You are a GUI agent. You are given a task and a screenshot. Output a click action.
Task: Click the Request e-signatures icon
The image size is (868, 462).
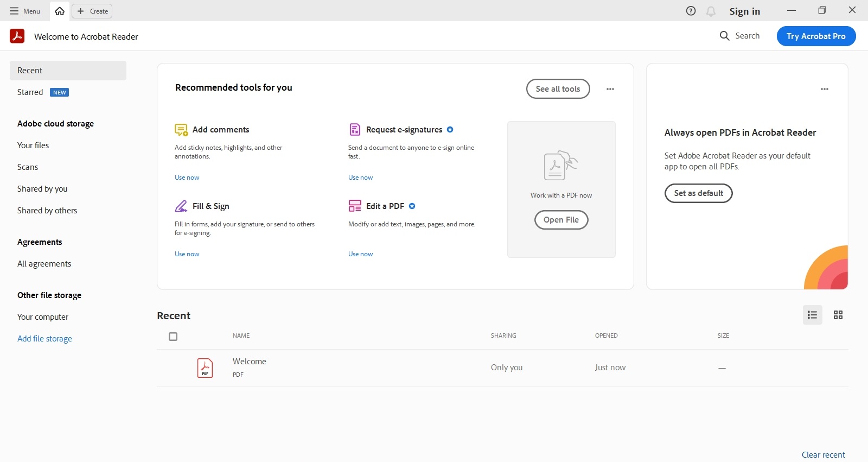point(355,129)
